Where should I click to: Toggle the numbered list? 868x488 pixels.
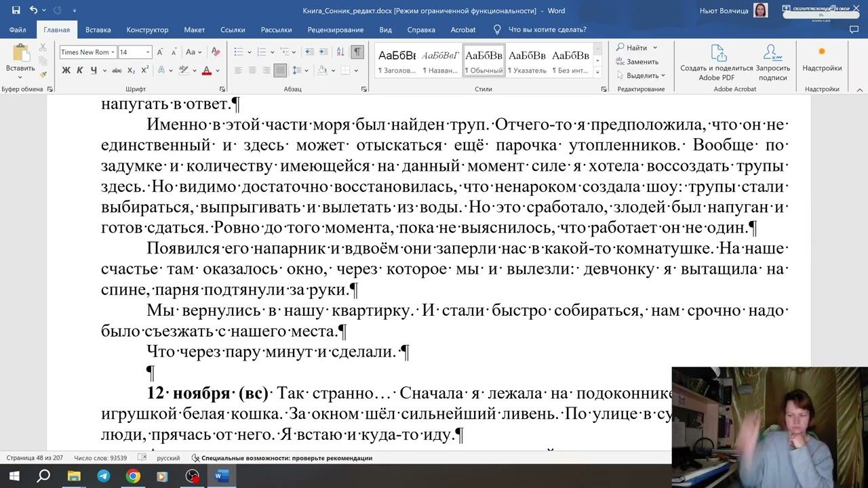coord(260,52)
